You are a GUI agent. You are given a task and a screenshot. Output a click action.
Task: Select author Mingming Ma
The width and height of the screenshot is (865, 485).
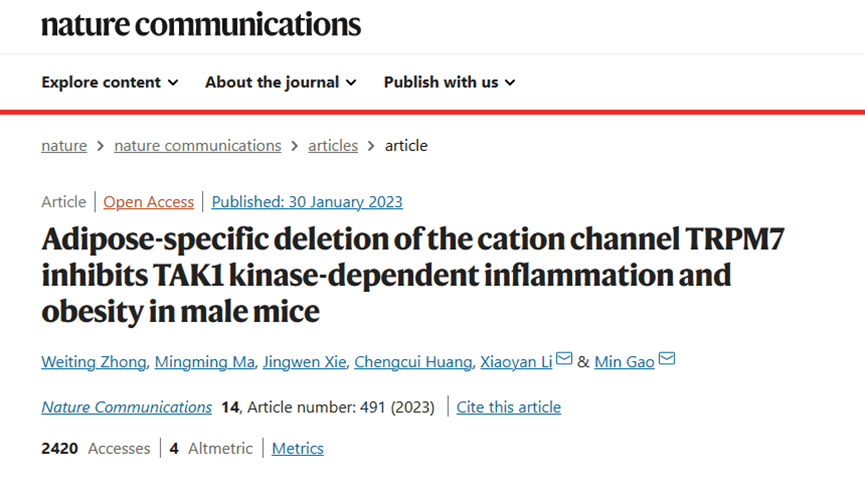[204, 362]
